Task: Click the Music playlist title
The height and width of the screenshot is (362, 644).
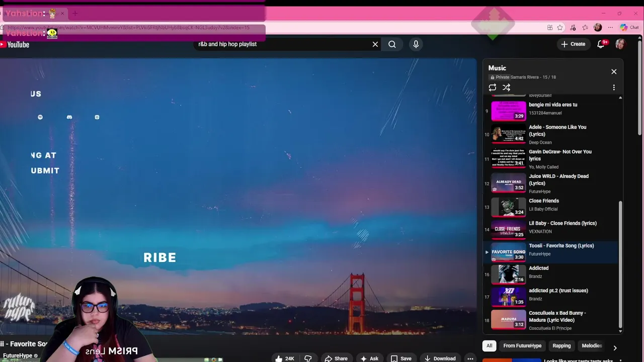Action: 497,68
